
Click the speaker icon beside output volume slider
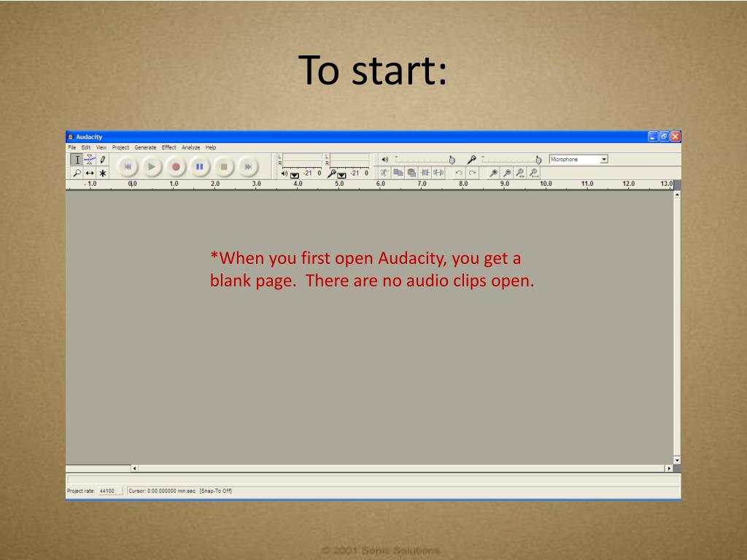[x=385, y=160]
